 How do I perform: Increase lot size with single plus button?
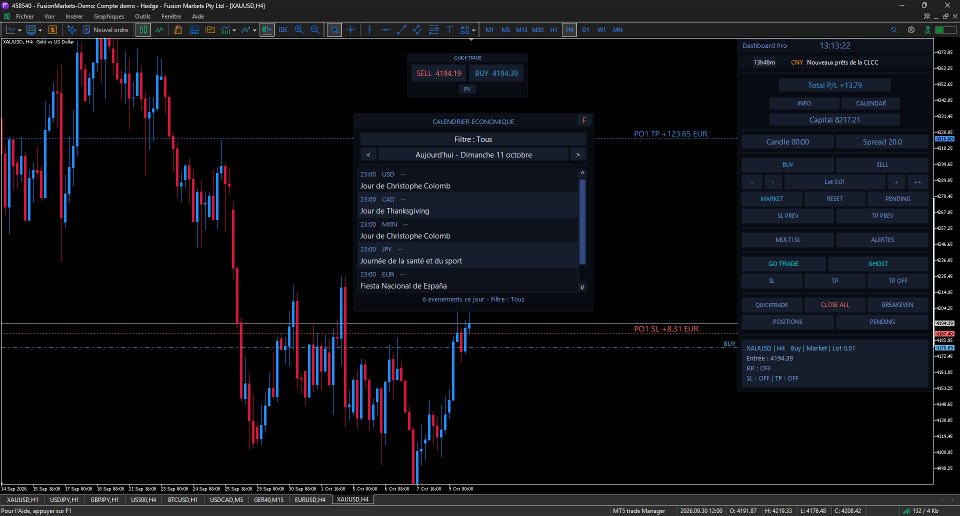(x=896, y=182)
